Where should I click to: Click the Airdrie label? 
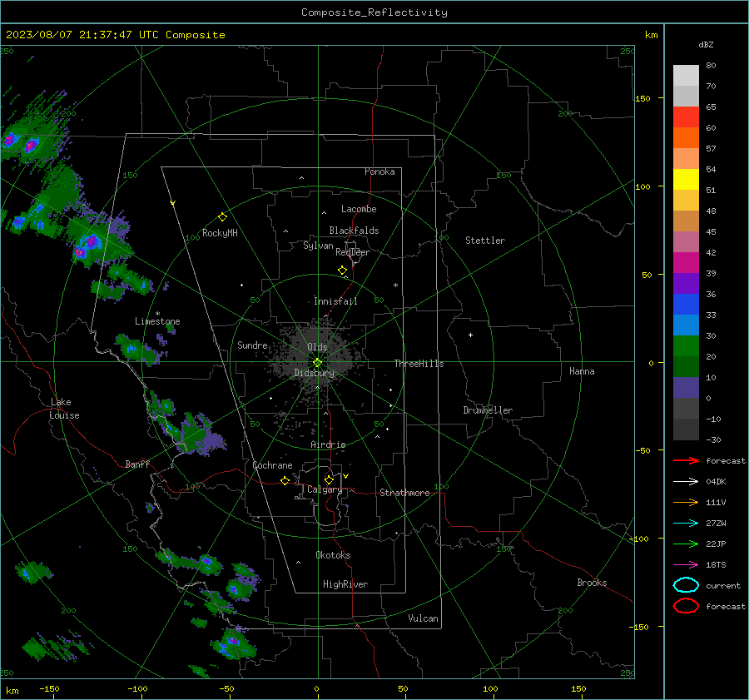pyautogui.click(x=328, y=444)
